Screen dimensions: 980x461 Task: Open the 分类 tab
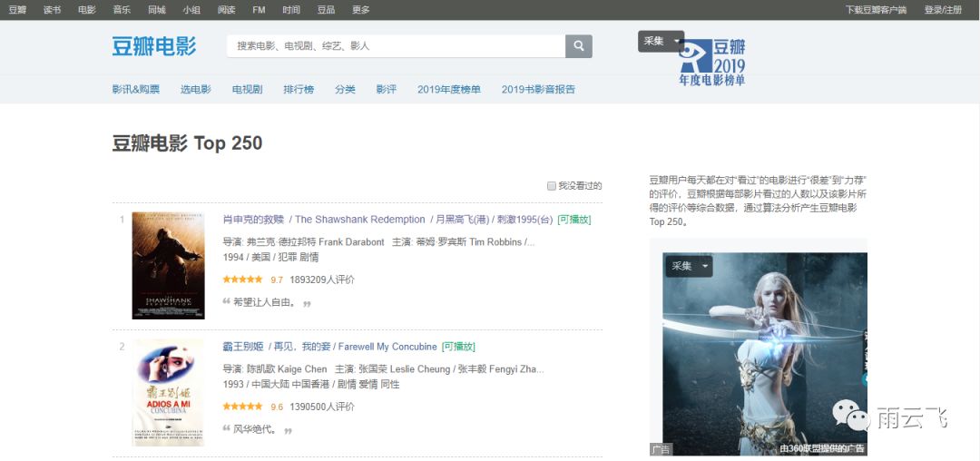pos(345,89)
